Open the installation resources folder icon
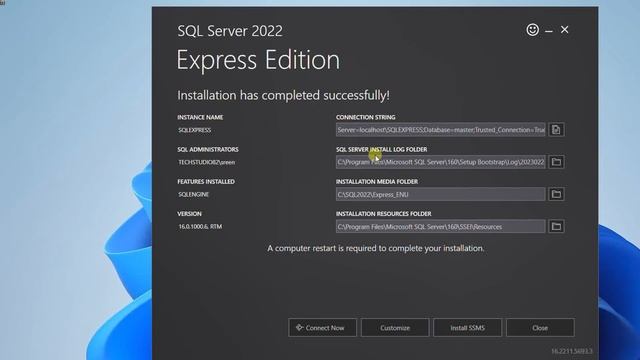640x360 pixels. [x=556, y=227]
